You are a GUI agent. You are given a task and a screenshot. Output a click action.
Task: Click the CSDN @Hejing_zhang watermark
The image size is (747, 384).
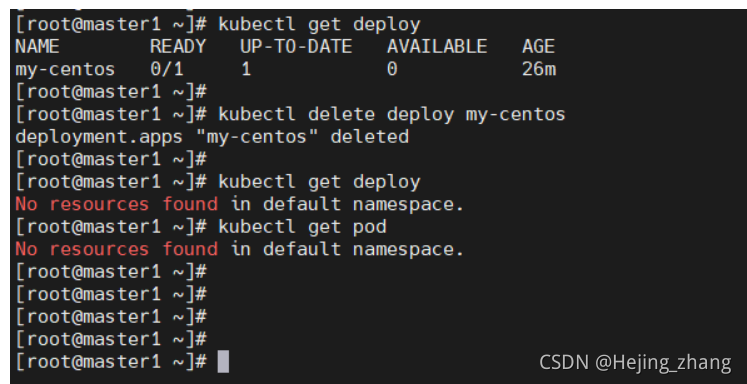coord(635,363)
